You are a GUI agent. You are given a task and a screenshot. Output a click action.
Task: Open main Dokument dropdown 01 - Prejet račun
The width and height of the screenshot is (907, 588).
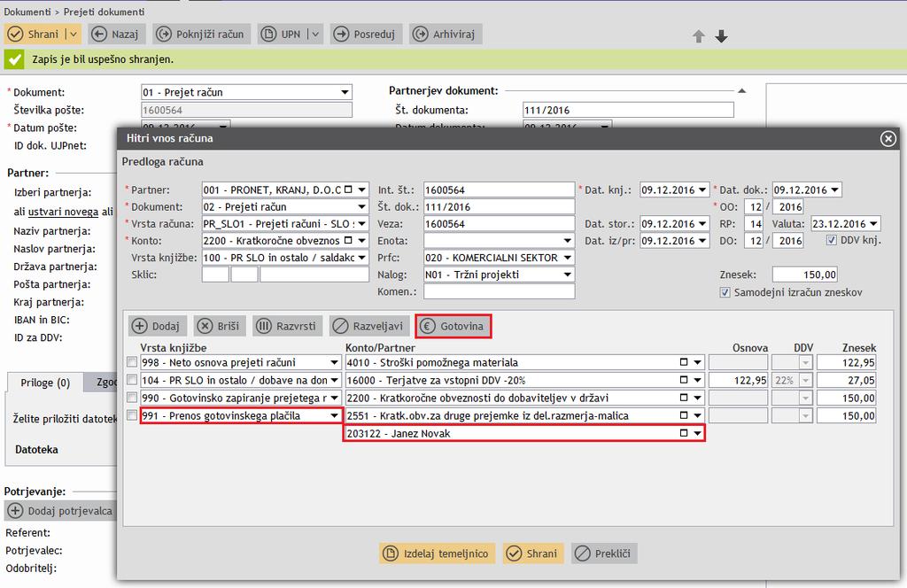(x=345, y=92)
